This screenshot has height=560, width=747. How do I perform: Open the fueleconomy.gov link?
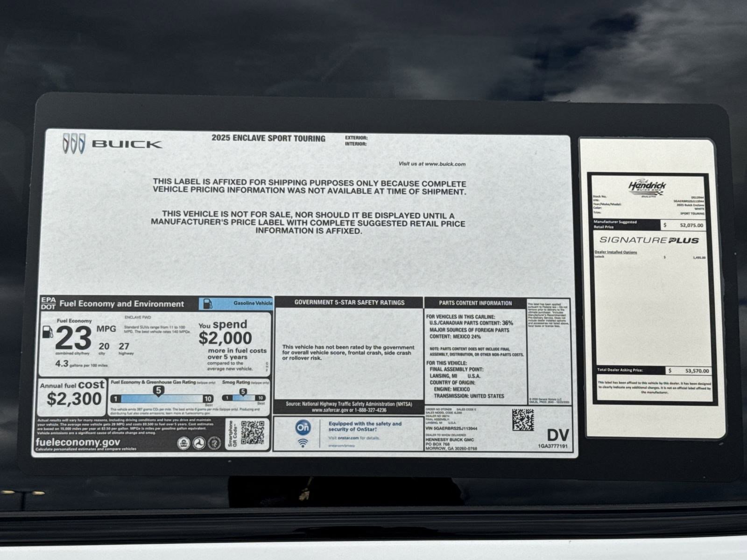78,442
